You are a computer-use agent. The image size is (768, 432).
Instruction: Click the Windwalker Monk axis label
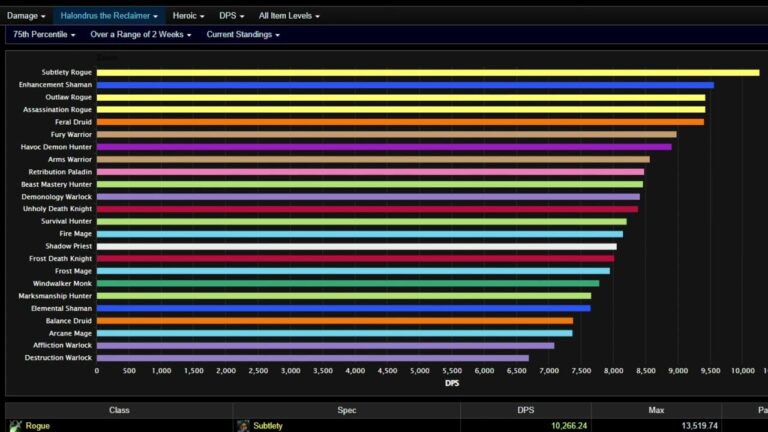pyautogui.click(x=62, y=284)
